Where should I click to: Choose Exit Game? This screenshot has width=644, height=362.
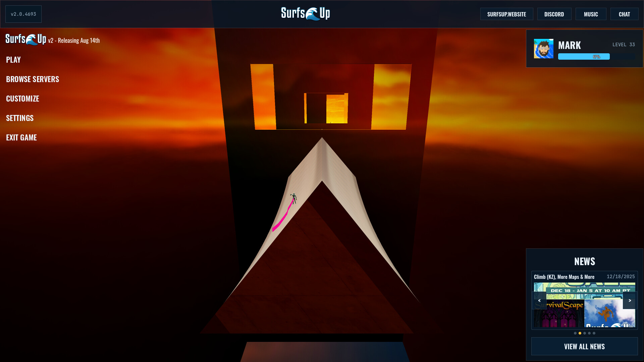[21, 137]
